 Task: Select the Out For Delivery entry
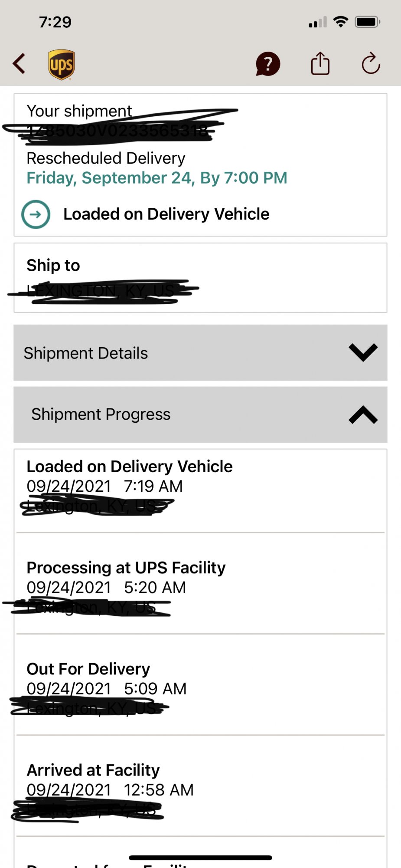[x=200, y=685]
